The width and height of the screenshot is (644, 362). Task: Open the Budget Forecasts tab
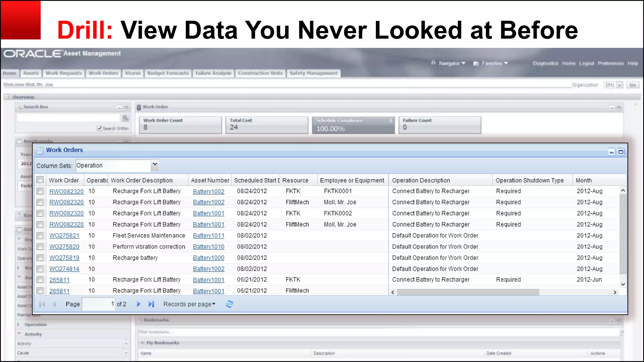(168, 73)
